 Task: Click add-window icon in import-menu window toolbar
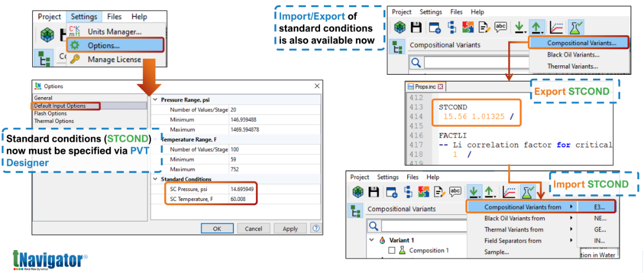(x=393, y=191)
